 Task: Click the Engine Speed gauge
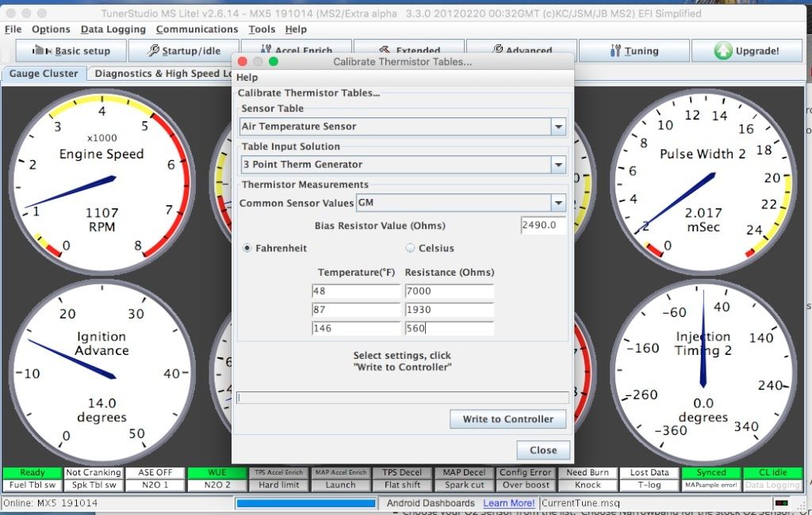click(101, 181)
